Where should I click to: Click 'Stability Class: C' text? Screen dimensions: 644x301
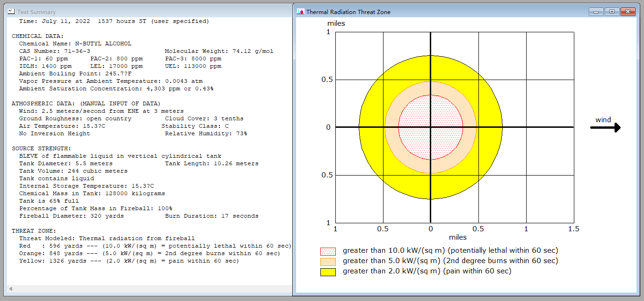(x=195, y=126)
